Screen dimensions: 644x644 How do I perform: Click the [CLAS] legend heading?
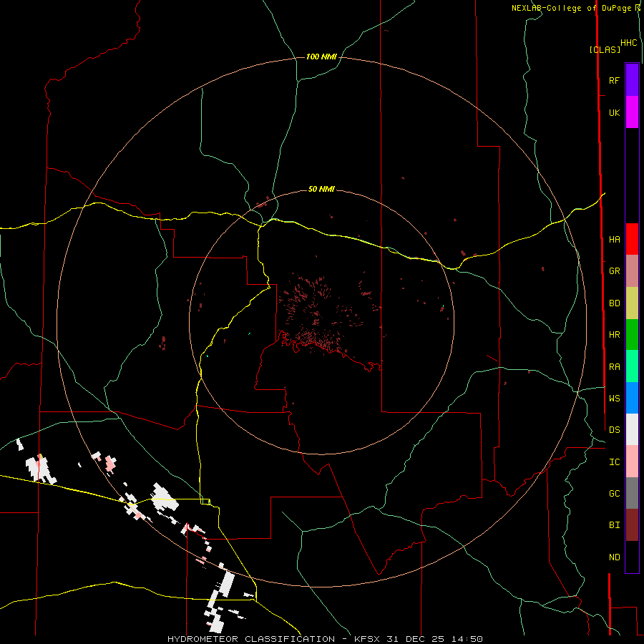(x=605, y=49)
